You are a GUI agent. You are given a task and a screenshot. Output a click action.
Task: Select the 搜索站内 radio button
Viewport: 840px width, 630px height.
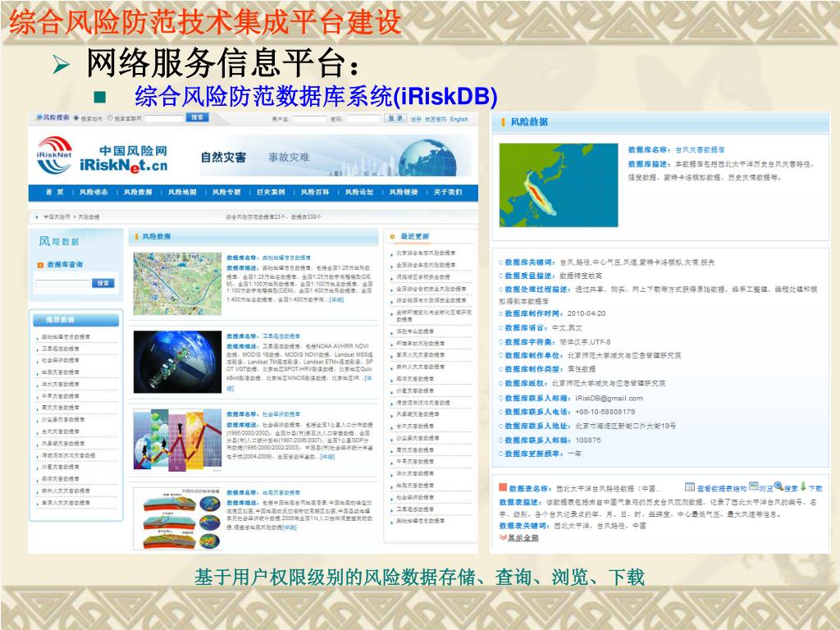coord(76,118)
